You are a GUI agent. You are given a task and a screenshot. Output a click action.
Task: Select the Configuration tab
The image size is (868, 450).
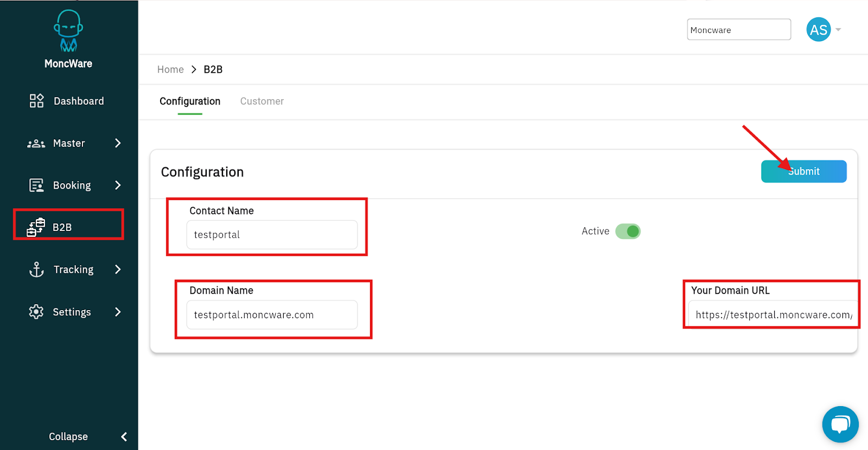click(x=190, y=101)
